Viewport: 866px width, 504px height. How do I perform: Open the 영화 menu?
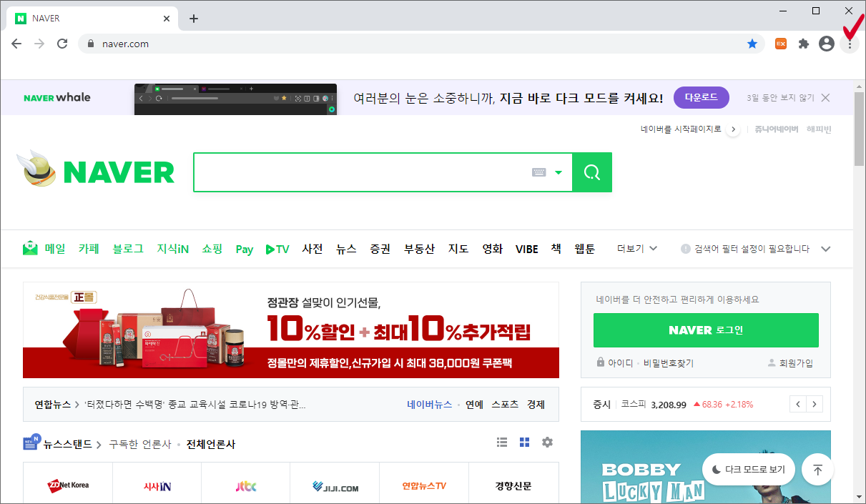point(493,249)
